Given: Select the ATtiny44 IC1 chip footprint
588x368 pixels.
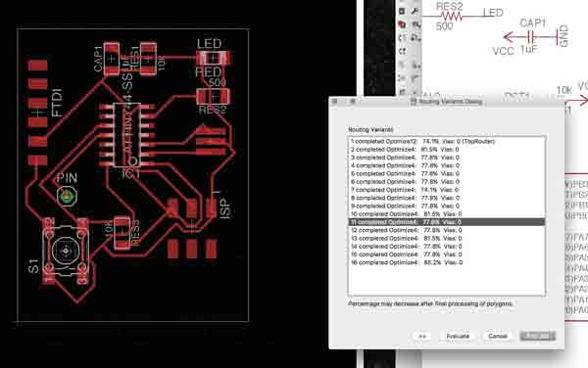Looking at the screenshot, I should tap(126, 135).
